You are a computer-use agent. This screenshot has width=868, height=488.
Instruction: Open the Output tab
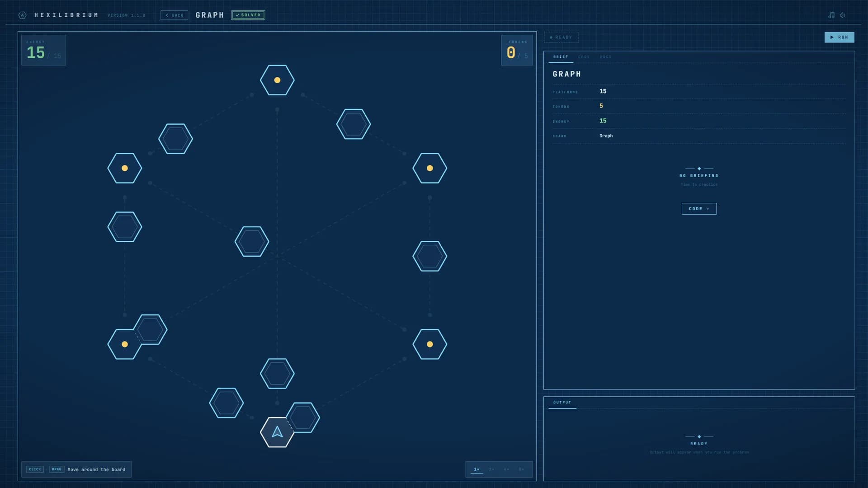[562, 403]
